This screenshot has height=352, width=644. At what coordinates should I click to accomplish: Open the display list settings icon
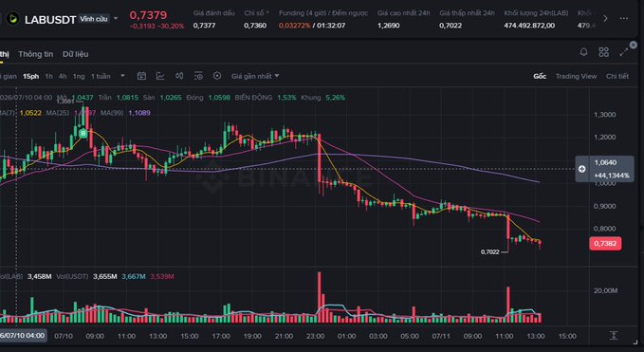pyautogui.click(x=198, y=76)
